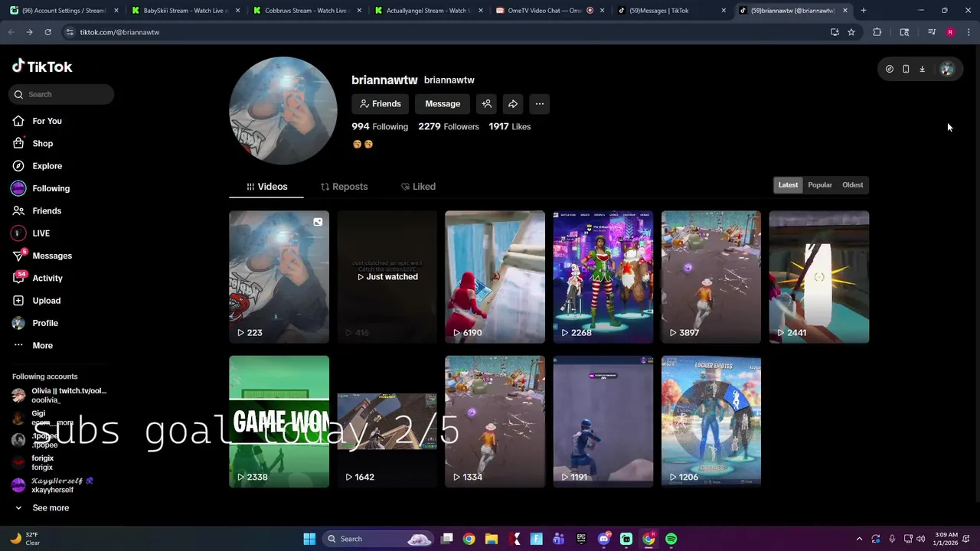980x551 pixels.
Task: Open the video with 3897 views
Action: 710,277
